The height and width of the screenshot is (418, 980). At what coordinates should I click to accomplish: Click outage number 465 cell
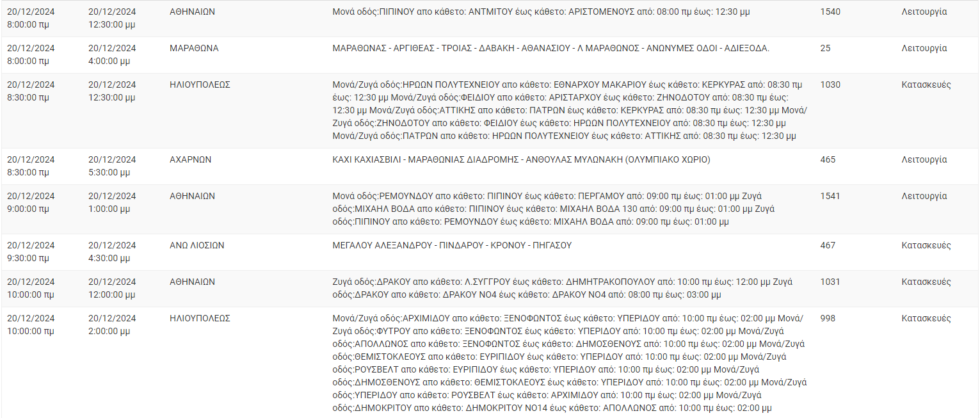coord(828,160)
